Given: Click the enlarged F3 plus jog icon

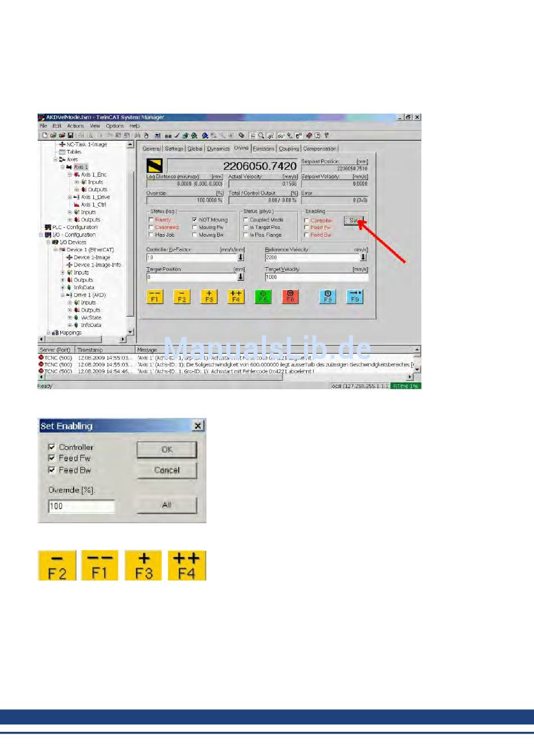Looking at the screenshot, I should [x=144, y=565].
